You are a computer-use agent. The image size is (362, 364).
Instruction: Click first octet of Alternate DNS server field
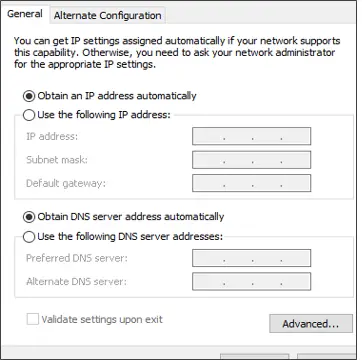[x=208, y=282]
